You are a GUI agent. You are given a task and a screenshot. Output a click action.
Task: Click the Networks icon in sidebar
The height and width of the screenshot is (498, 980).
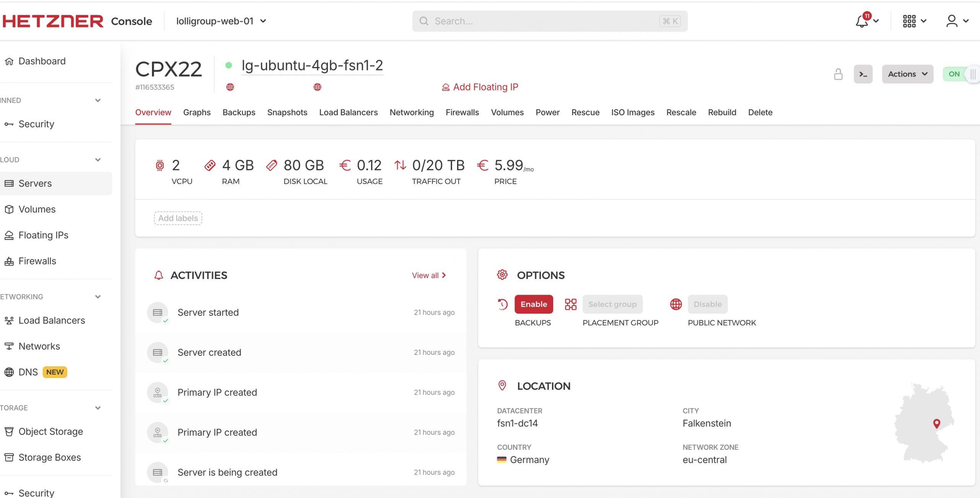click(x=9, y=346)
